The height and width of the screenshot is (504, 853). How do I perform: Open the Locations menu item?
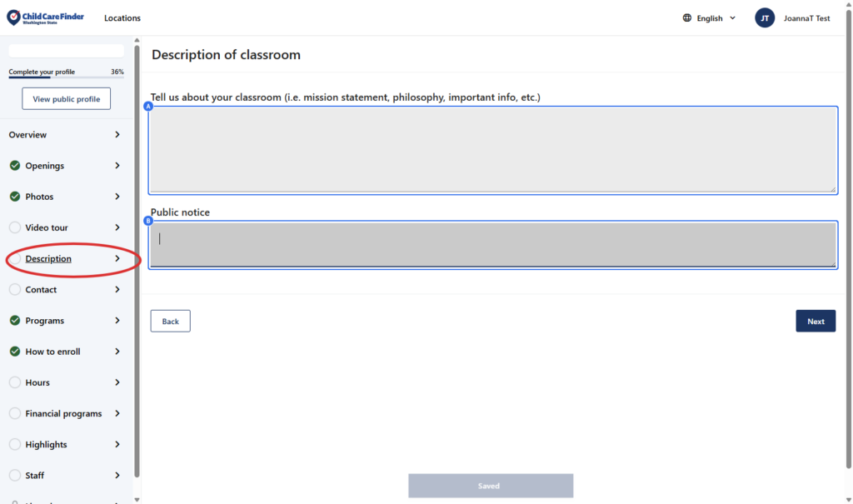click(x=122, y=18)
